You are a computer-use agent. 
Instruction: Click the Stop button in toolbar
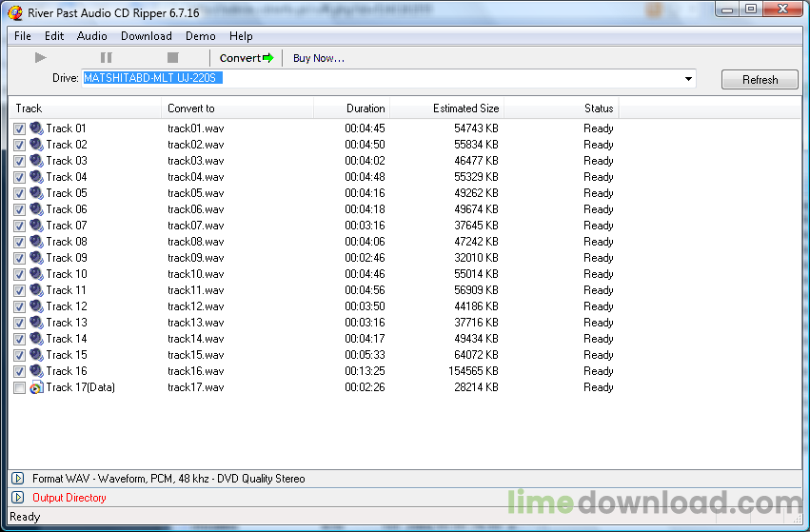pos(172,58)
